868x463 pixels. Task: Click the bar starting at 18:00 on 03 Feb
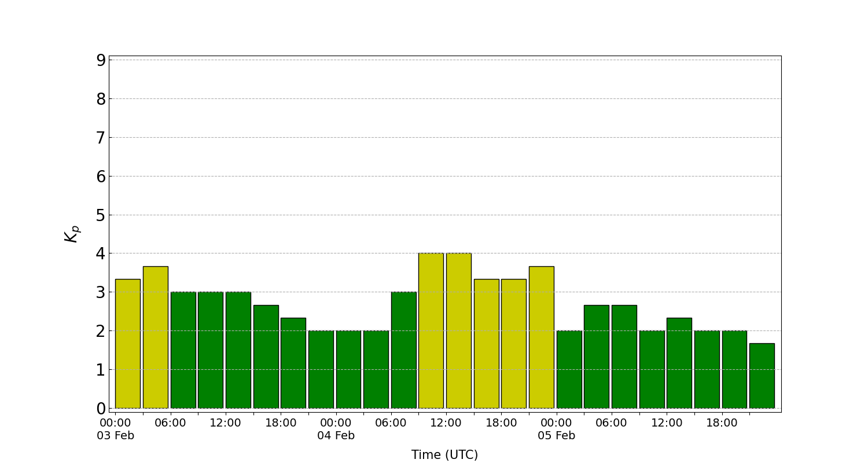[293, 363]
